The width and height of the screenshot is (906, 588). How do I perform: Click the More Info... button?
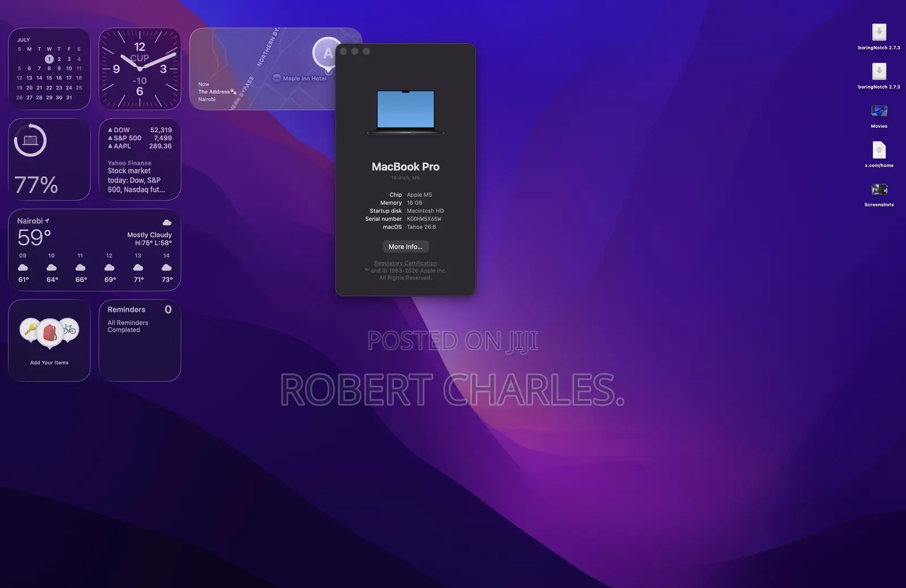pyautogui.click(x=405, y=247)
